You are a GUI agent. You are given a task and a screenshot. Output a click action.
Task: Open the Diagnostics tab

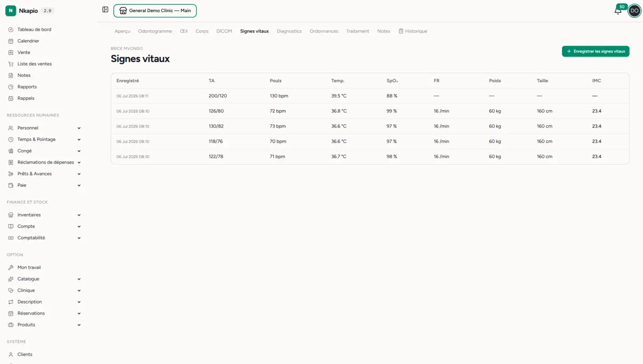(289, 31)
